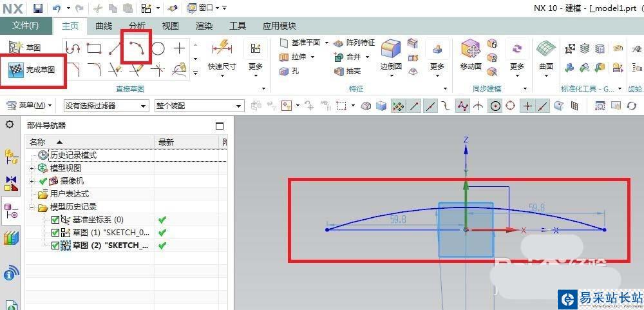Click the 曲面 surface icon
The image size is (644, 310).
(x=546, y=50)
